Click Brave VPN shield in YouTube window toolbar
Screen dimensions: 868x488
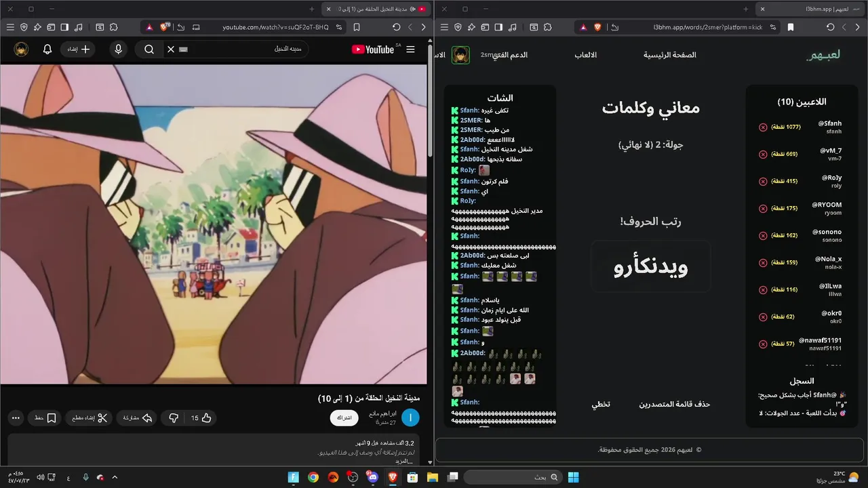pyautogui.click(x=24, y=27)
